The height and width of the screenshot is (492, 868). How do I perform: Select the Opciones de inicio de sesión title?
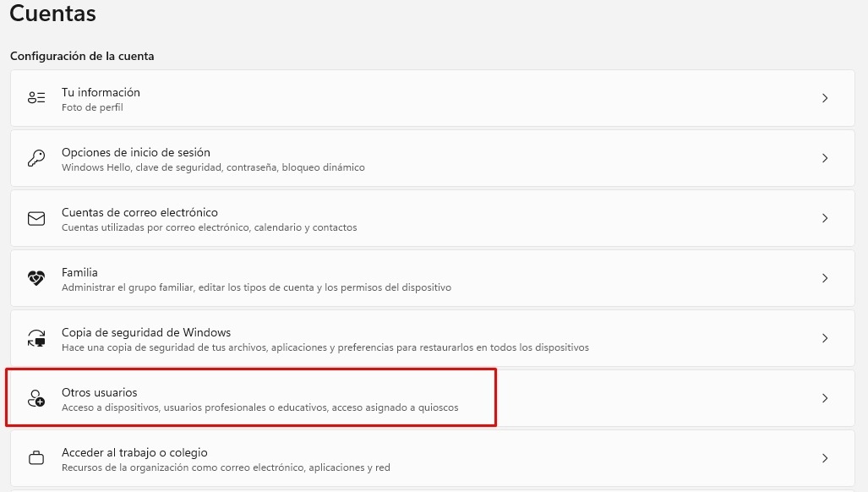pos(136,152)
